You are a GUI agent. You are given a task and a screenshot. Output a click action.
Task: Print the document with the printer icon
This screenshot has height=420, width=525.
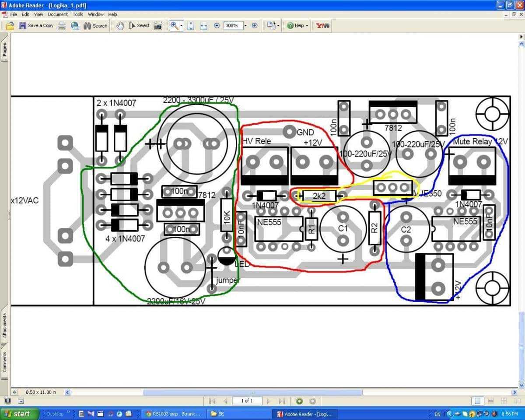click(62, 26)
